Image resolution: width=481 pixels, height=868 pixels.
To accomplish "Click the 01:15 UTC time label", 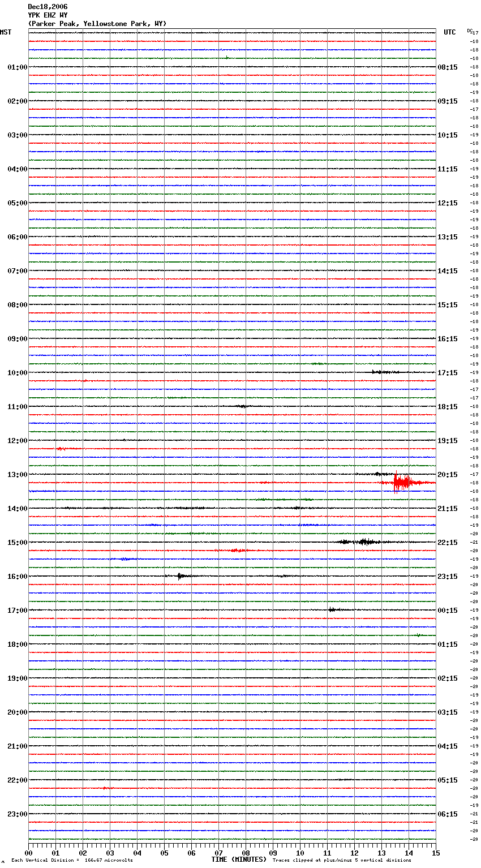I will (448, 644).
